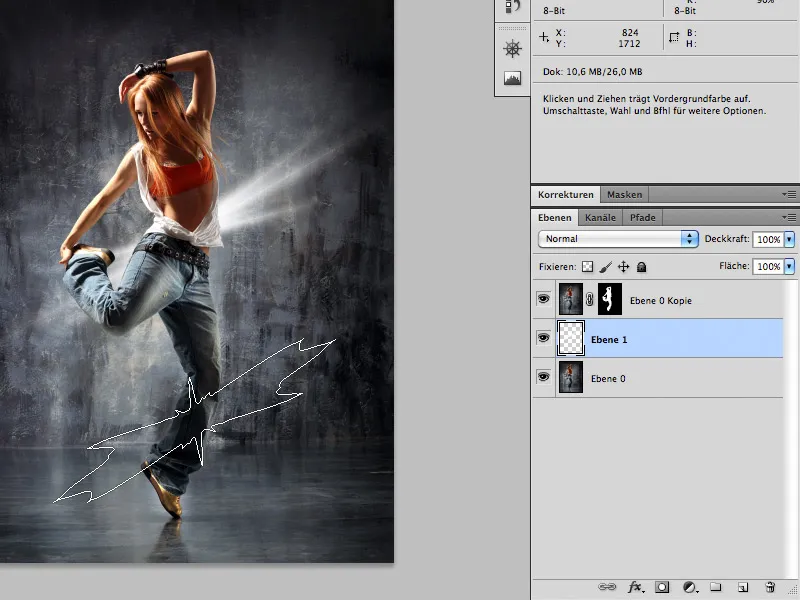Open the Histogram panel icon
The width and height of the screenshot is (800, 600).
click(x=512, y=78)
